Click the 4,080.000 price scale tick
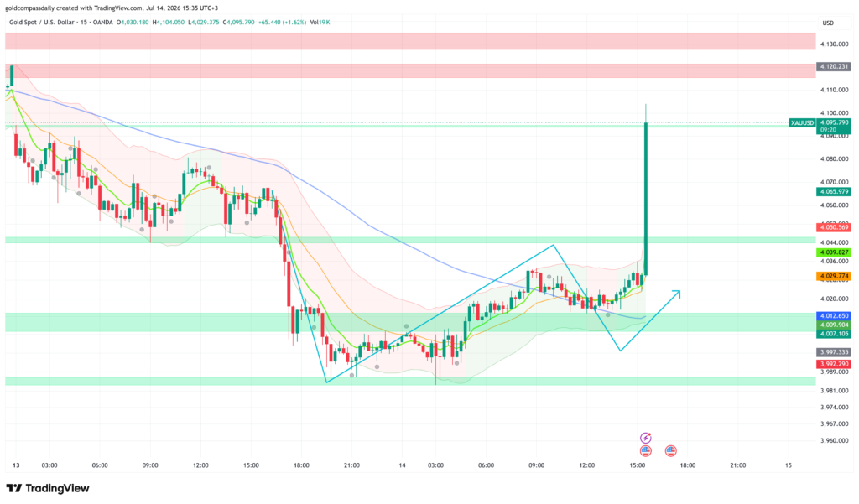 pyautogui.click(x=835, y=159)
